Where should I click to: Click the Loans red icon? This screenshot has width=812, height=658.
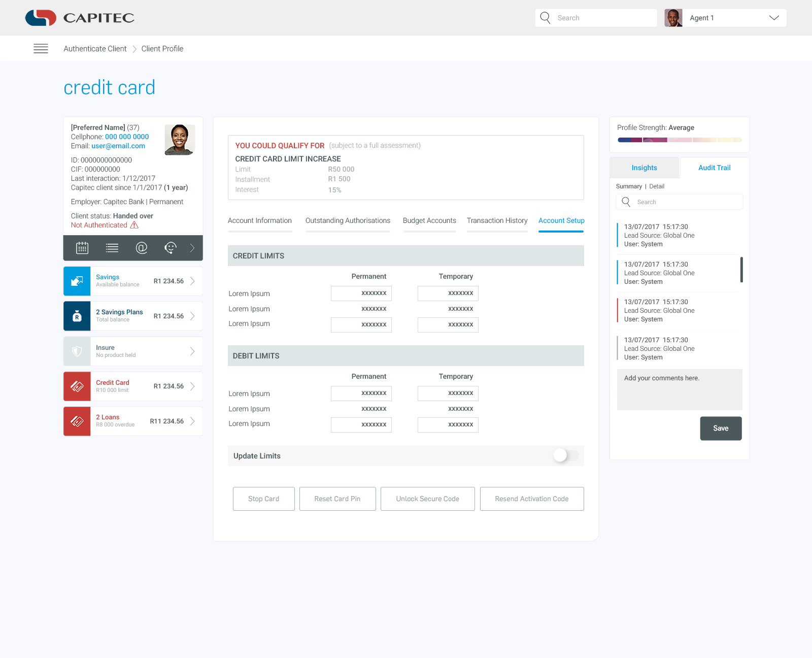(77, 421)
